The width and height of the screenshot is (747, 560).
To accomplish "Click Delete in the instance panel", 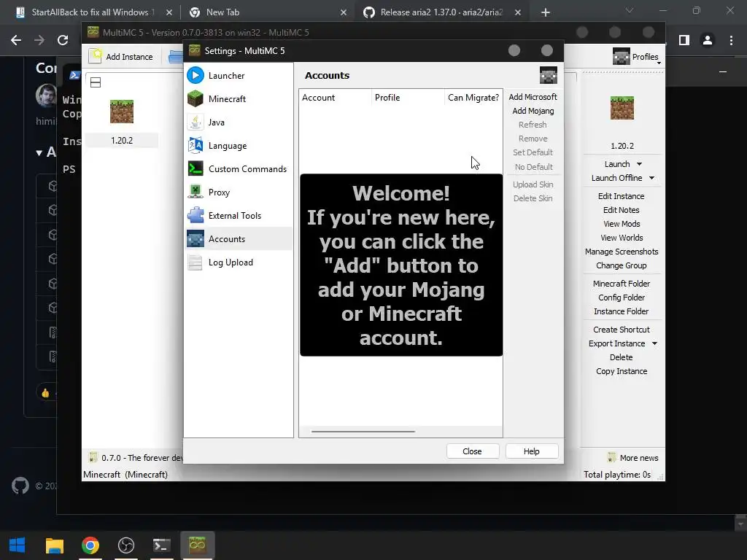I will pos(622,357).
